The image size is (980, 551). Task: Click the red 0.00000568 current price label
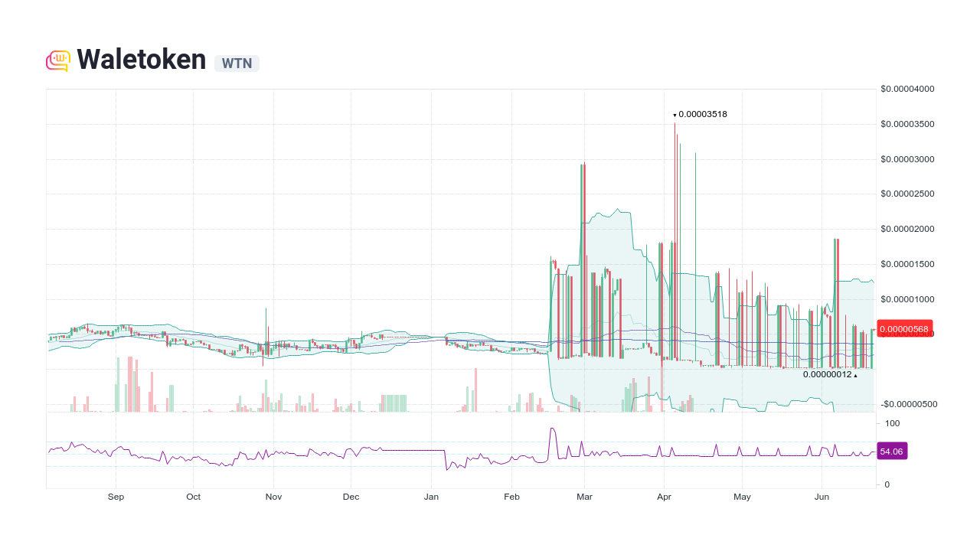(x=904, y=330)
